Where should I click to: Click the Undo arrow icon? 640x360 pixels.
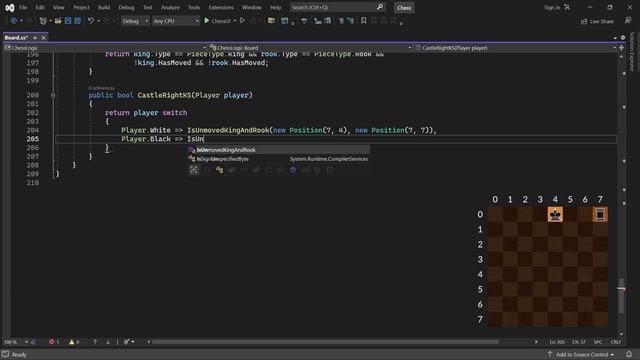[91, 21]
